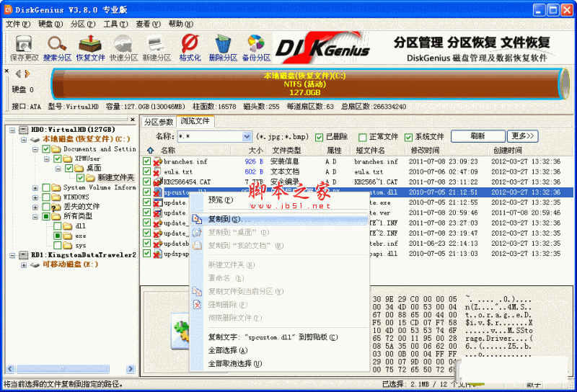Click the tree panel scroll left arrow
This screenshot has width=577, height=392.
pyautogui.click(x=10, y=368)
